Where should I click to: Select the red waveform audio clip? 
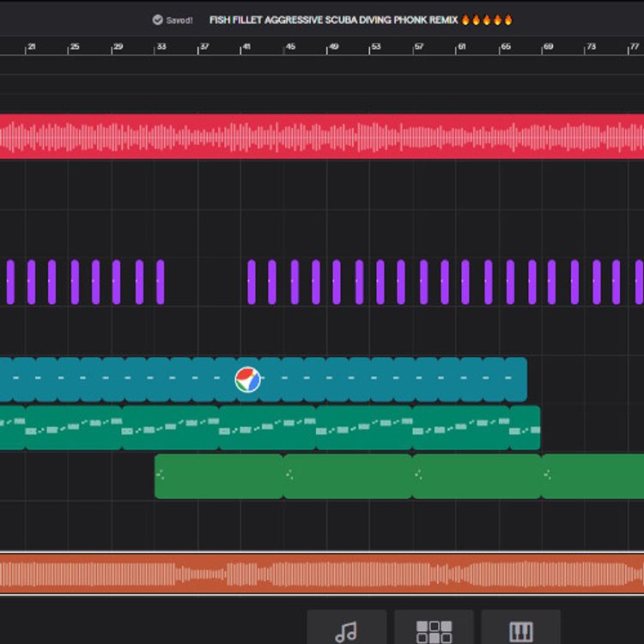pyautogui.click(x=322, y=137)
